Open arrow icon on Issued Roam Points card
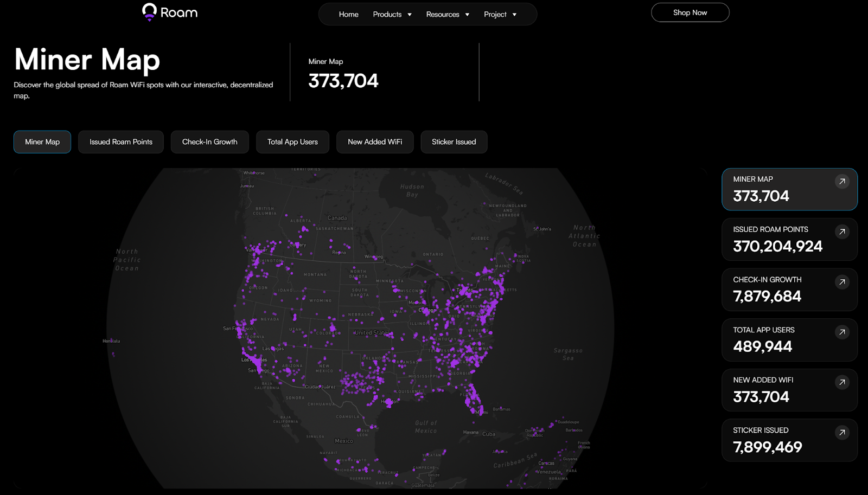868x495 pixels. coord(842,232)
